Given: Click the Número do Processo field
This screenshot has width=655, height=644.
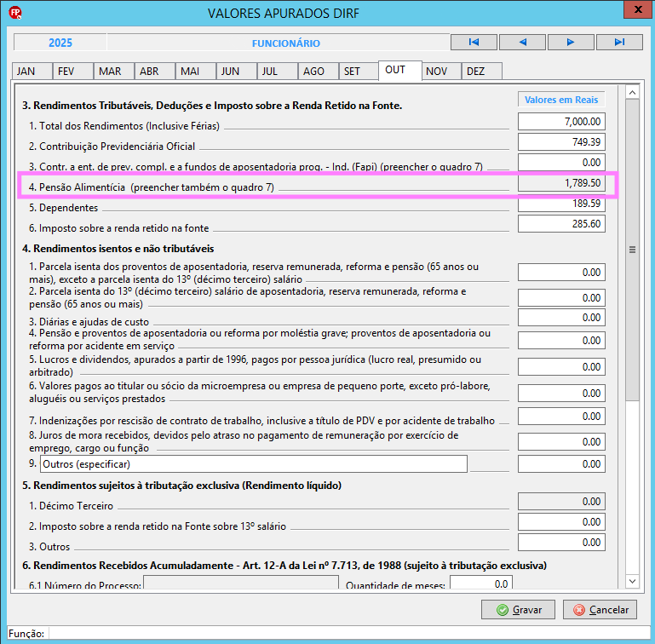Looking at the screenshot, I should pyautogui.click(x=241, y=583).
